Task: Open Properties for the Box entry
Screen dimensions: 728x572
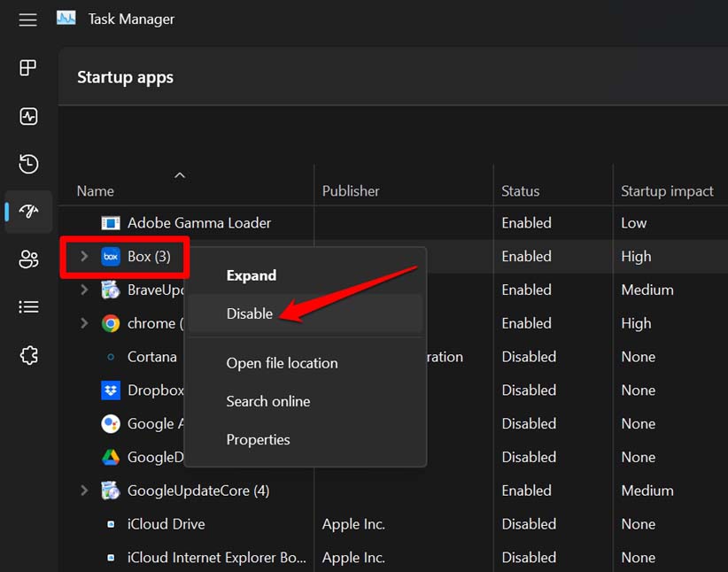Action: point(258,439)
